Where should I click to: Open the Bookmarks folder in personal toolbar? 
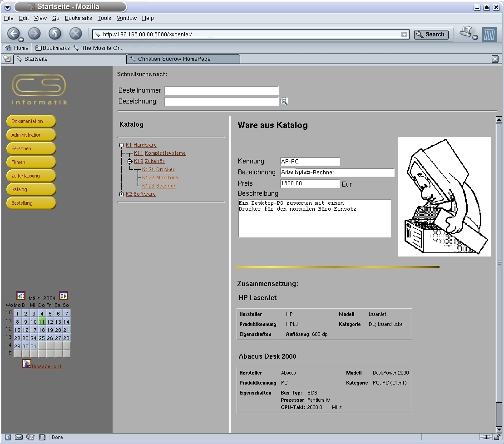point(52,48)
